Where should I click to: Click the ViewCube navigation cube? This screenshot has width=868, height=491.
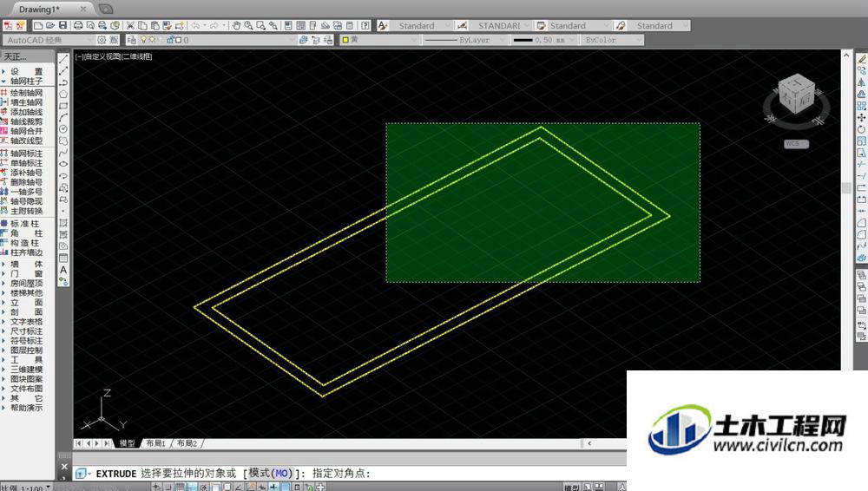tap(796, 94)
